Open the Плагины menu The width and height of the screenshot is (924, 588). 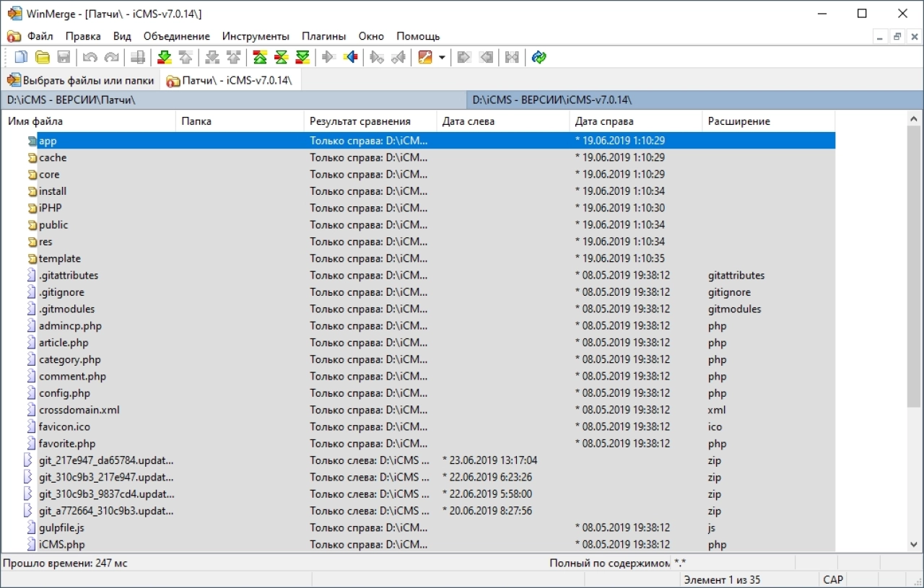coord(324,36)
